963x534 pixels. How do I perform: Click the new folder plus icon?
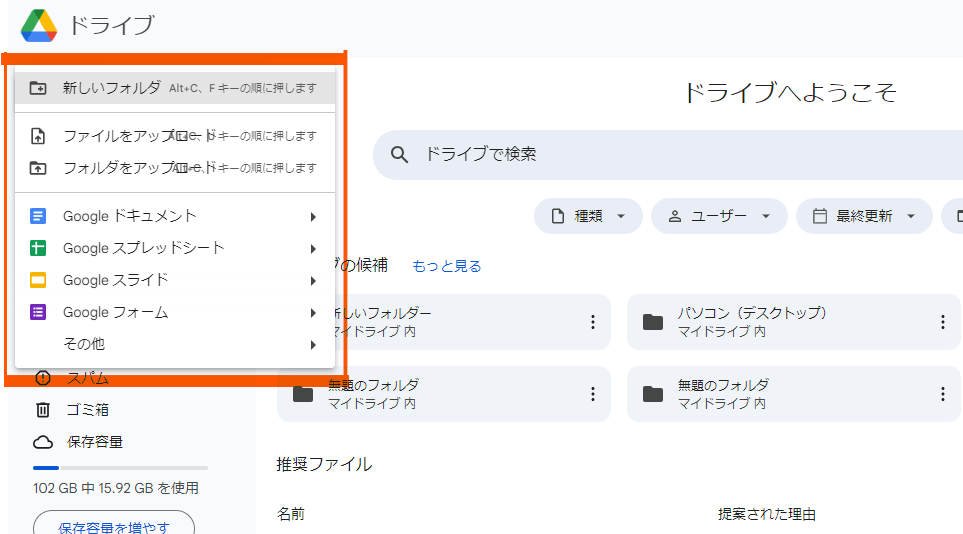point(38,88)
